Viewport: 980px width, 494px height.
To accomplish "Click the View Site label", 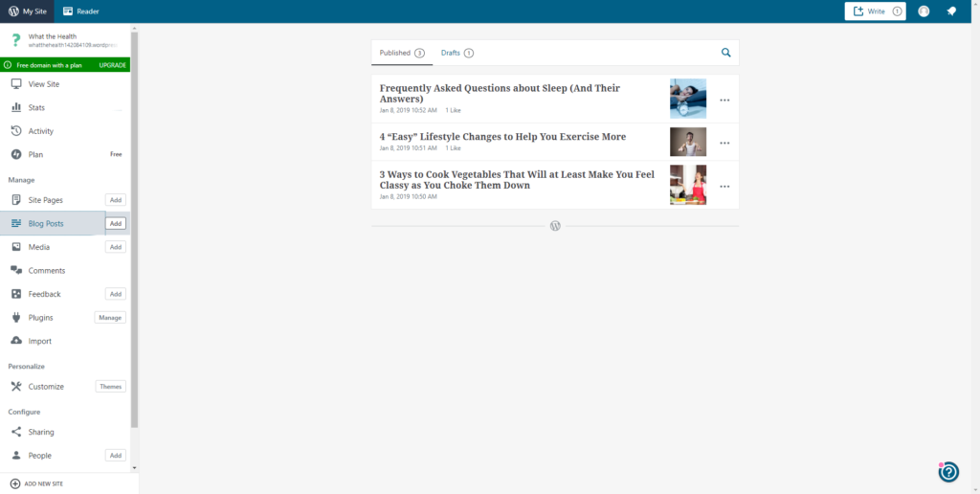I will tap(44, 84).
